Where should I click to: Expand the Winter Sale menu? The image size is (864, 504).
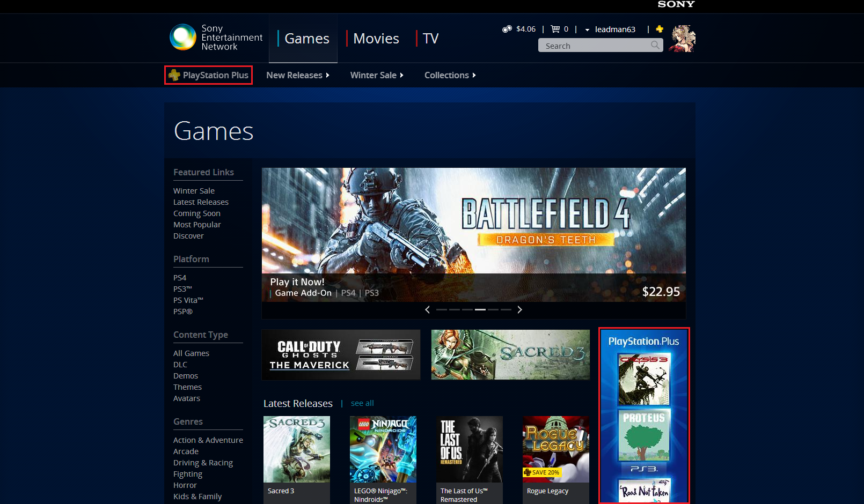tap(377, 75)
